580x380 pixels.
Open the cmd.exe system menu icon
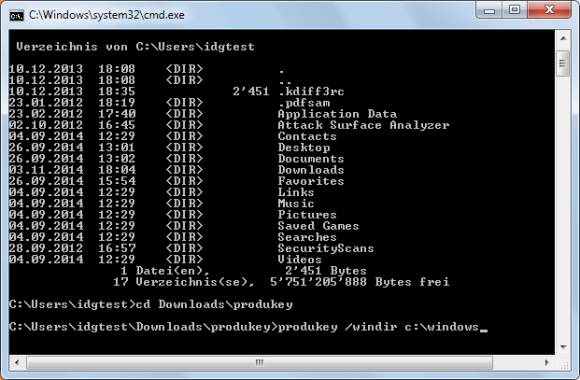[17, 16]
